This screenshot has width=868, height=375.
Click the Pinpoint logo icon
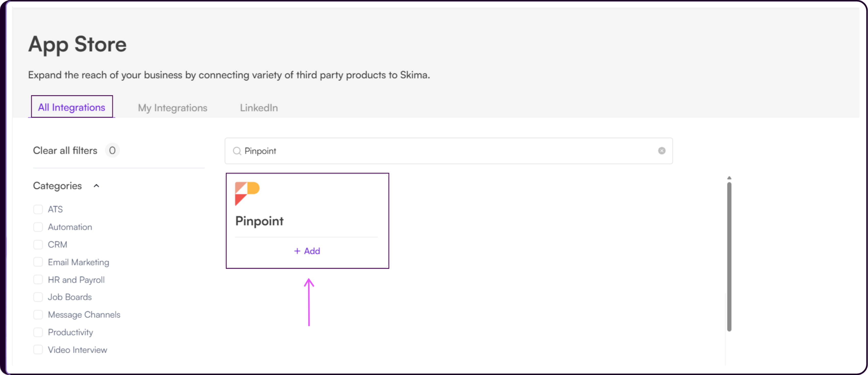pyautogui.click(x=247, y=193)
